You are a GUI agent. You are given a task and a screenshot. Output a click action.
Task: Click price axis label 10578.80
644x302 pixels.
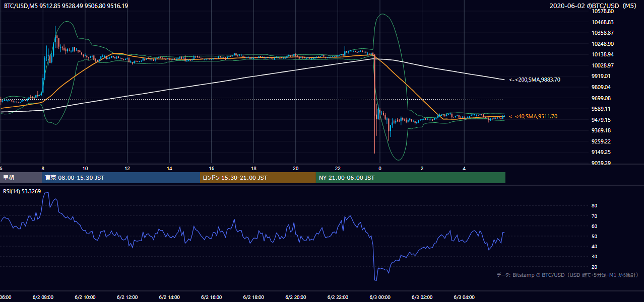[x=603, y=11]
